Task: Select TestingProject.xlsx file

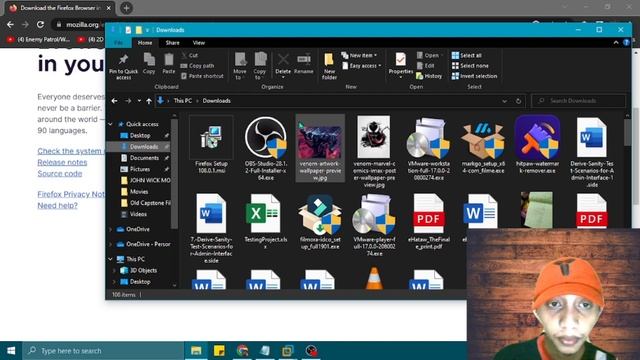Action: click(x=266, y=221)
